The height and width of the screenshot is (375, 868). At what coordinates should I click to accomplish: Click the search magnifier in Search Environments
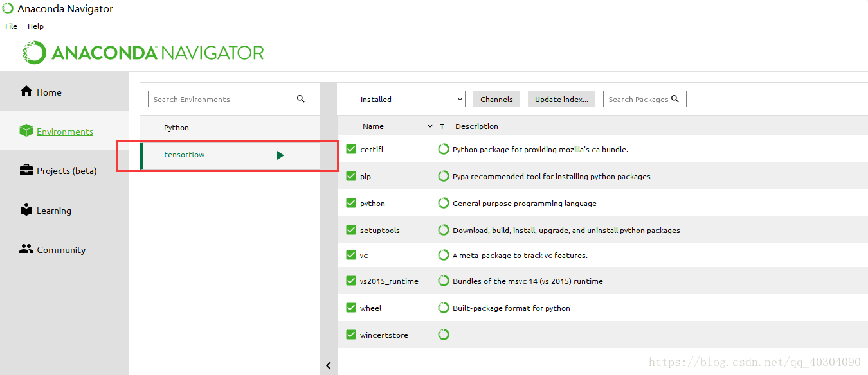pyautogui.click(x=300, y=99)
